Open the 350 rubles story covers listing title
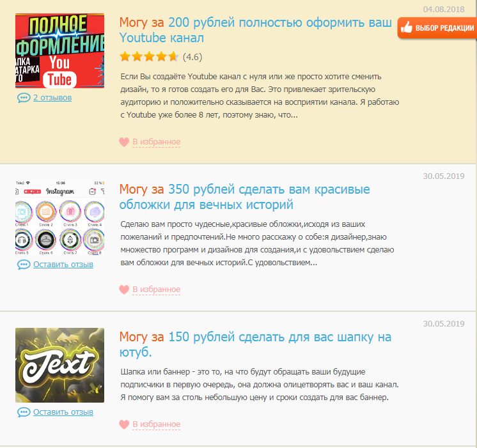Viewport: 477px width, 448px height. click(245, 197)
